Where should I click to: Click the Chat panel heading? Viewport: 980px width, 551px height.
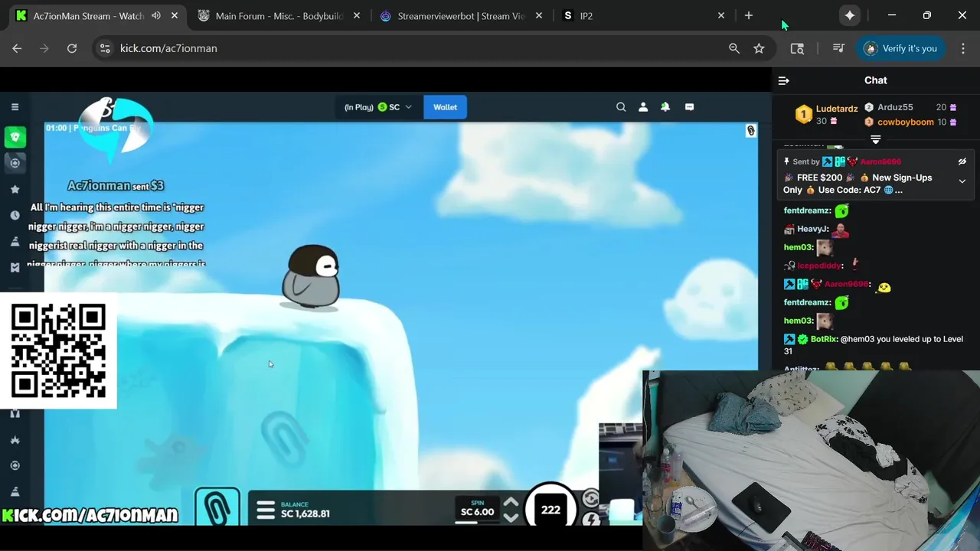pyautogui.click(x=876, y=80)
